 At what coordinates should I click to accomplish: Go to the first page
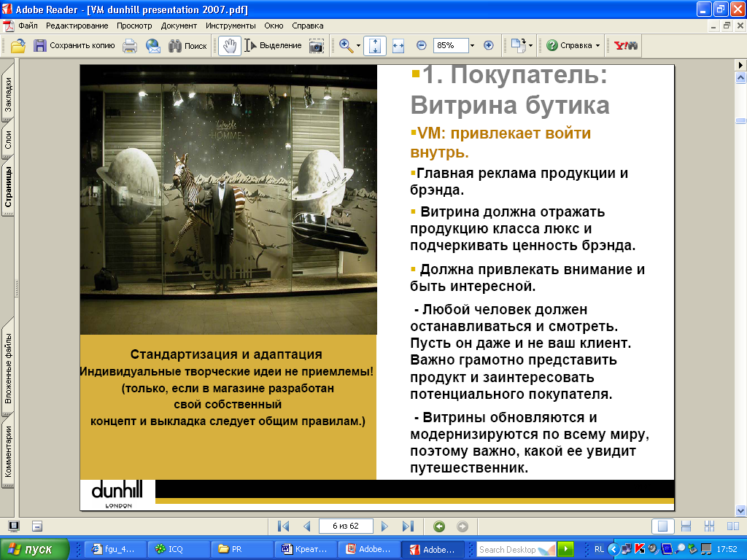pos(284,526)
